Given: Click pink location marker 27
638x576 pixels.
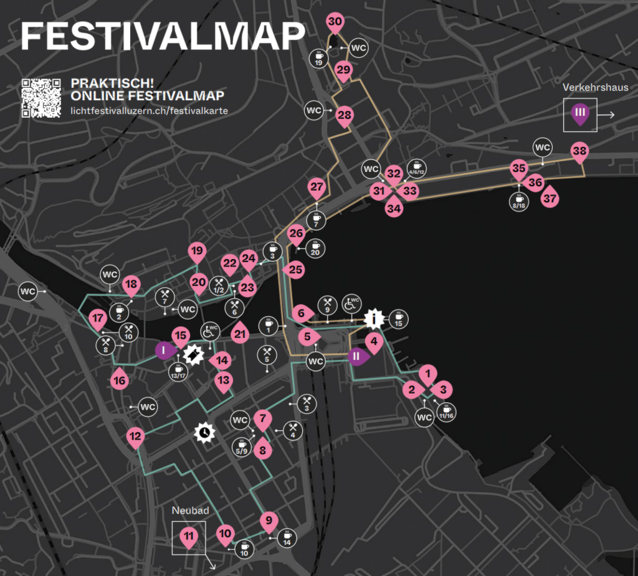Looking at the screenshot, I should (x=317, y=188).
